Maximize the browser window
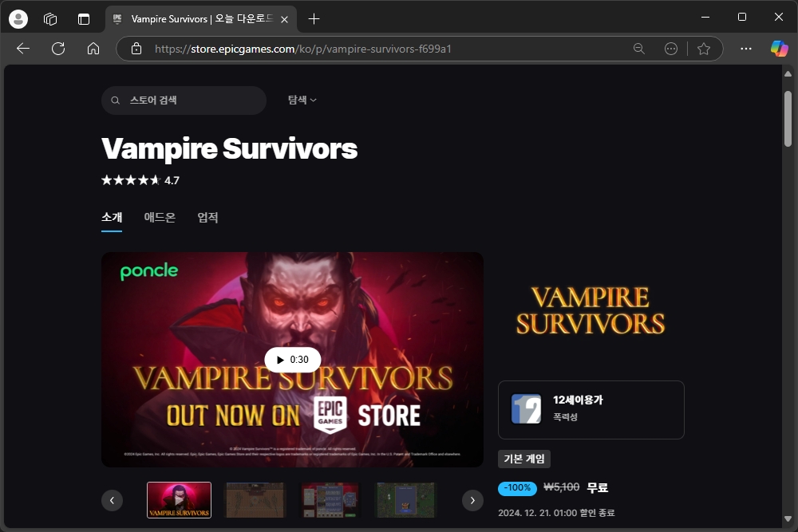798x532 pixels. [x=742, y=17]
